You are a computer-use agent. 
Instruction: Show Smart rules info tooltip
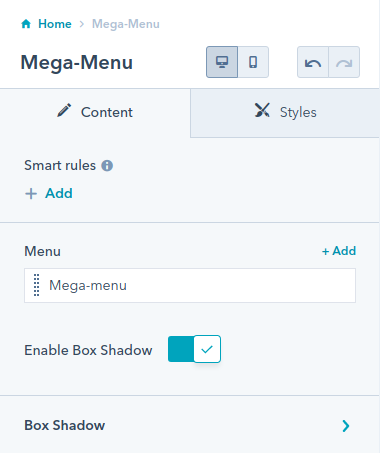[x=107, y=166]
